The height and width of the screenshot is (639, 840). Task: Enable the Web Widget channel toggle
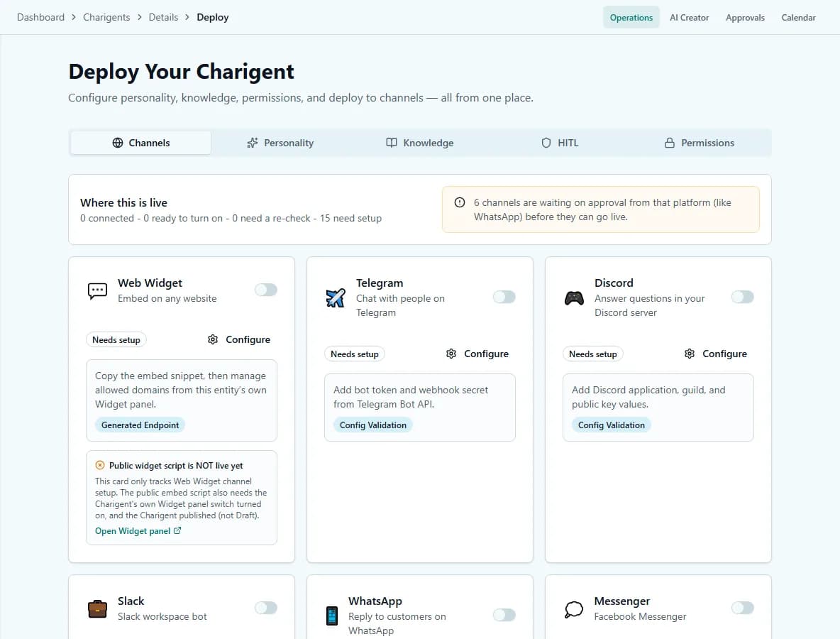[266, 290]
